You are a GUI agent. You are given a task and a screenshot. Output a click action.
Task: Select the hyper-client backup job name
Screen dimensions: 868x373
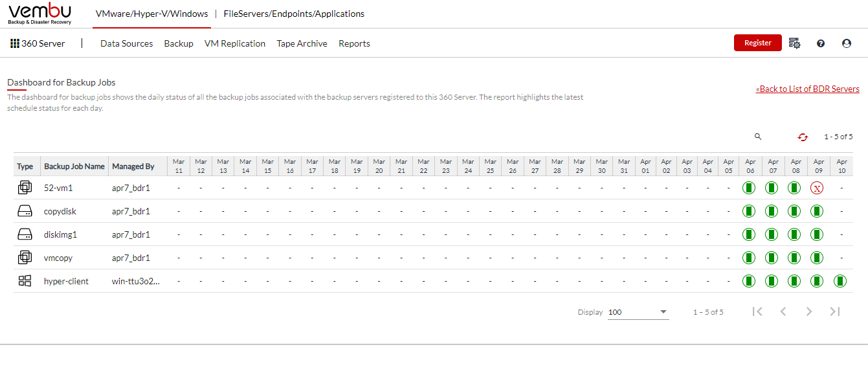click(x=66, y=281)
